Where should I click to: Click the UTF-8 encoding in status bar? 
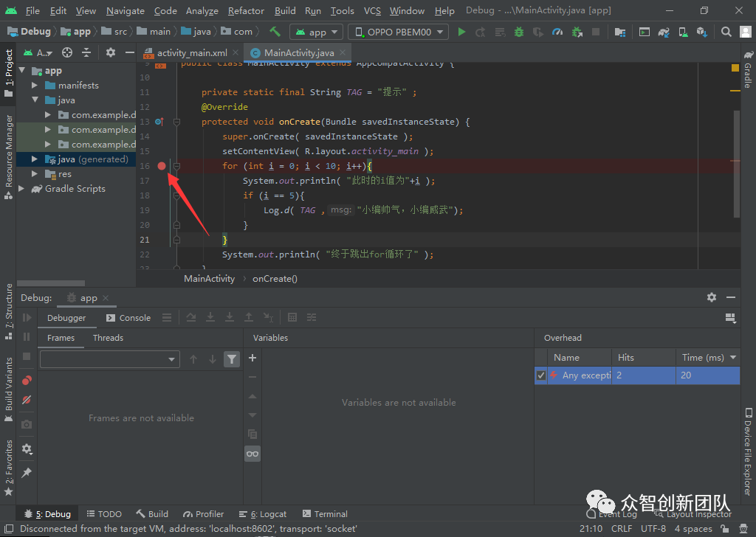click(x=653, y=528)
